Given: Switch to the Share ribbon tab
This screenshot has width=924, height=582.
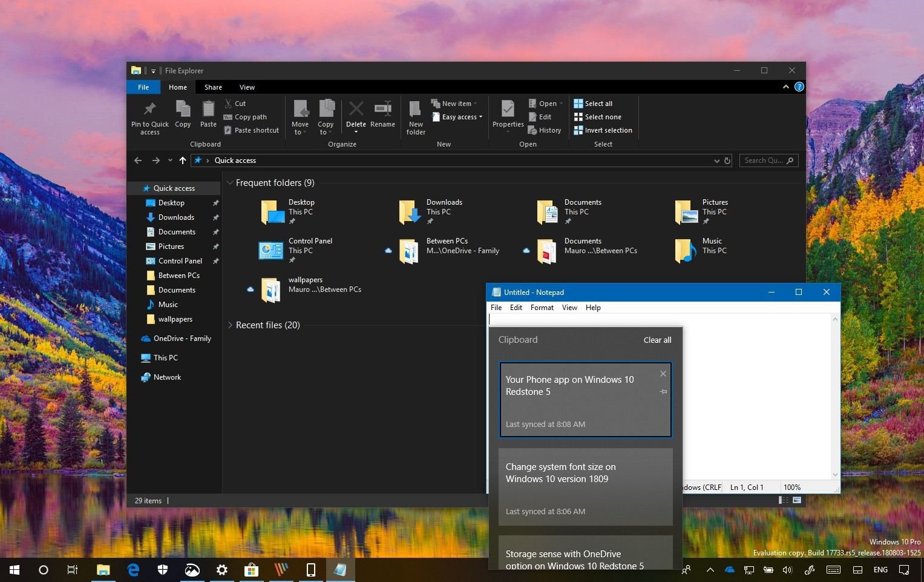Looking at the screenshot, I should point(213,87).
